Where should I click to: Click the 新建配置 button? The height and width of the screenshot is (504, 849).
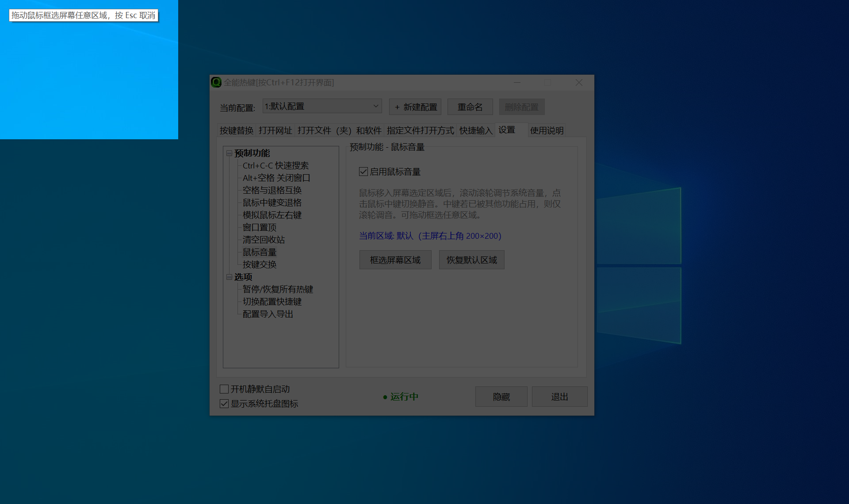[415, 107]
